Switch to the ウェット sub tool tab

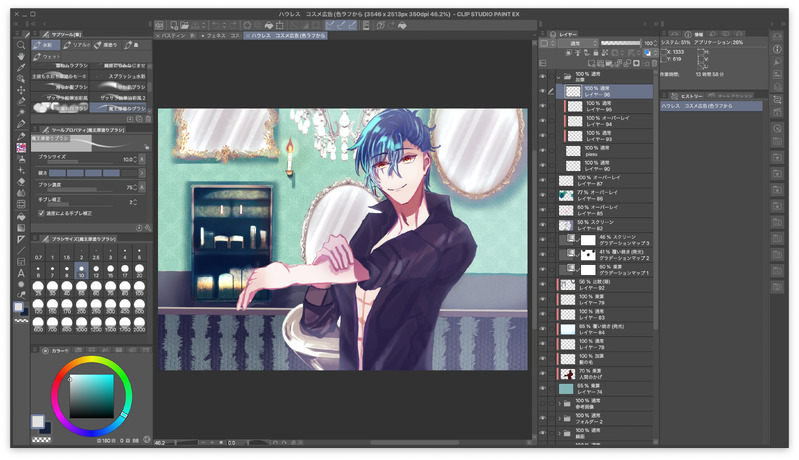46,57
